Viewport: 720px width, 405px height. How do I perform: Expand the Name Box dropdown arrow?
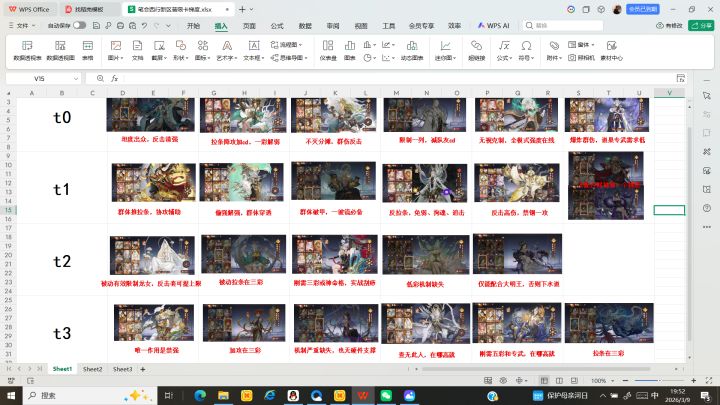click(76, 79)
